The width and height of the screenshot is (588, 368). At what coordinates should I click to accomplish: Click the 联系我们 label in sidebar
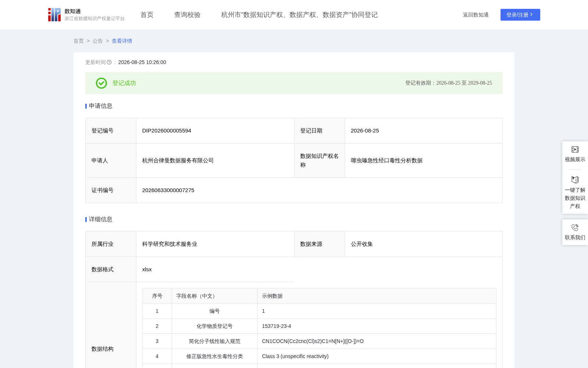point(575,237)
